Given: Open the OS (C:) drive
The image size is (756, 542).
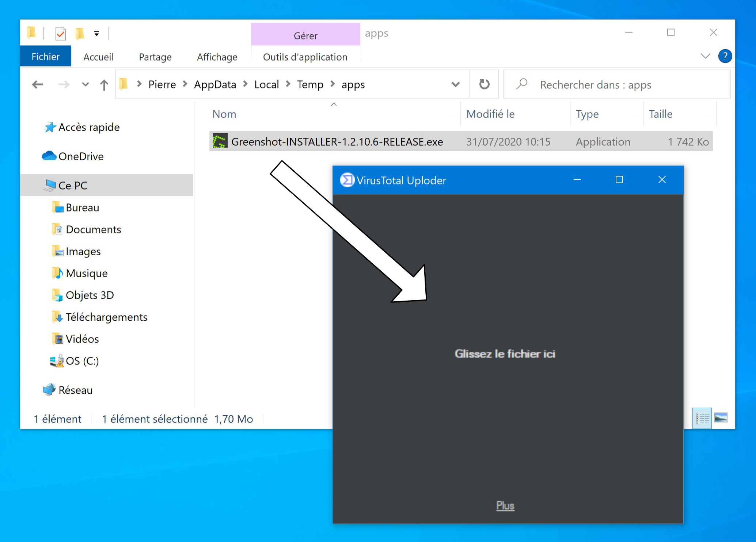Looking at the screenshot, I should tap(82, 361).
